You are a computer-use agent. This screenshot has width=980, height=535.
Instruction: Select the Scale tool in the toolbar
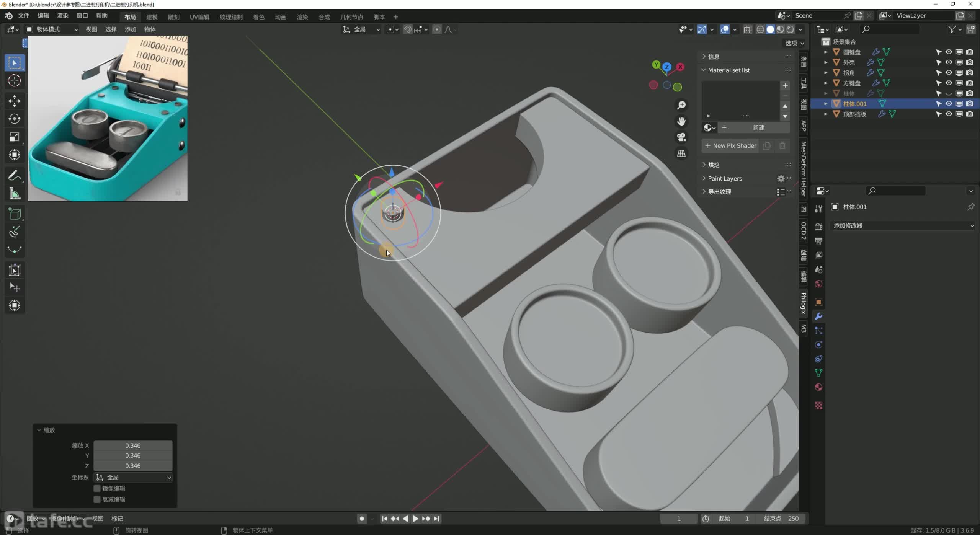pos(15,137)
